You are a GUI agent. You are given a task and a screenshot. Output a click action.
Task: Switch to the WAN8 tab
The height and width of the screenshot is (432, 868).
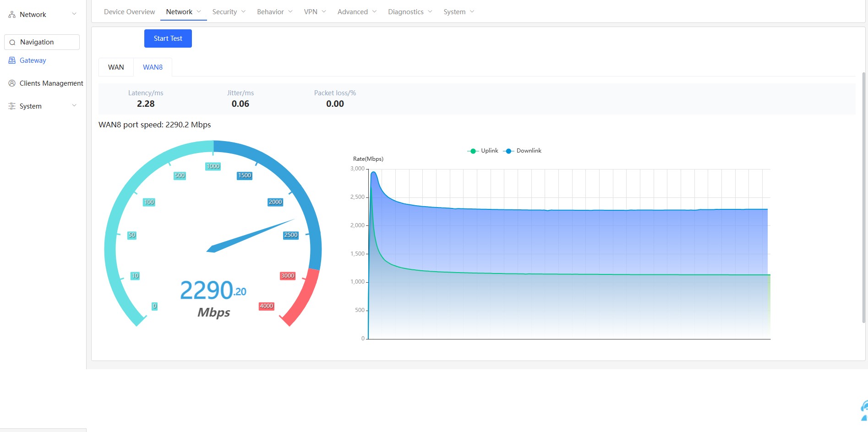153,67
